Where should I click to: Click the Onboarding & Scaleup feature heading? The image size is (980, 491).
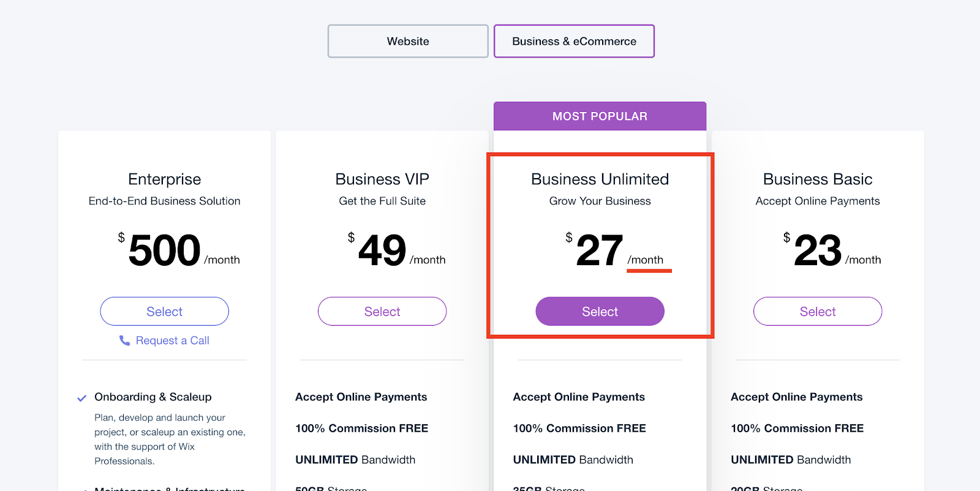click(x=153, y=397)
